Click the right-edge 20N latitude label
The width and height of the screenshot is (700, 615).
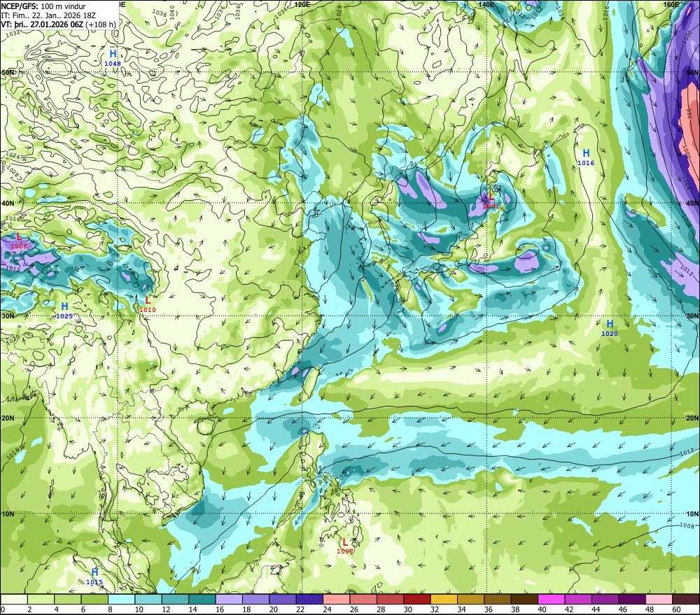pyautogui.click(x=692, y=418)
